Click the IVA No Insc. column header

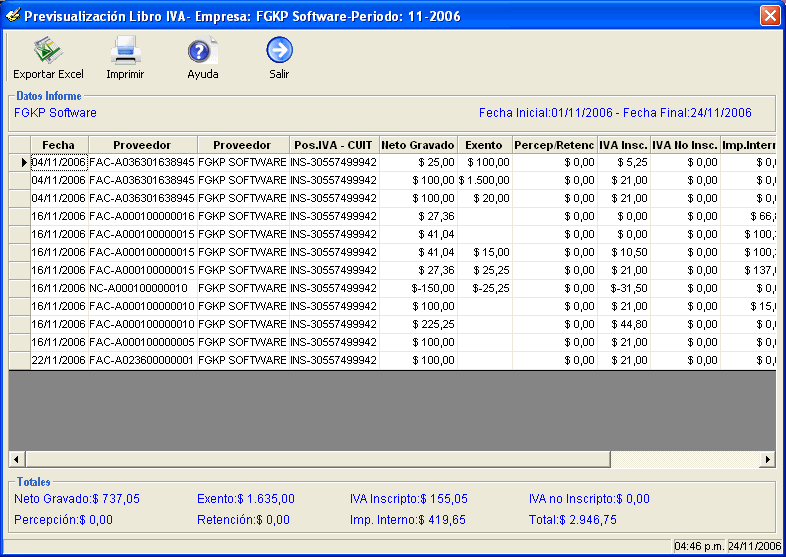tap(685, 145)
